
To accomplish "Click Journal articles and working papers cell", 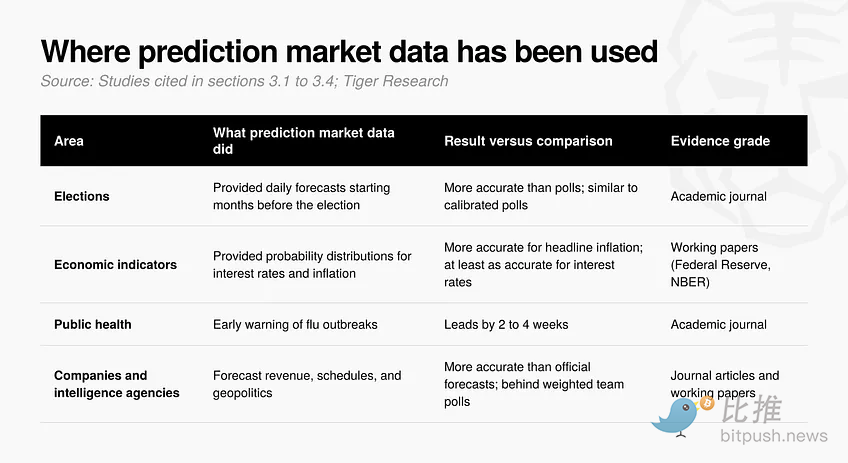I will 725,384.
